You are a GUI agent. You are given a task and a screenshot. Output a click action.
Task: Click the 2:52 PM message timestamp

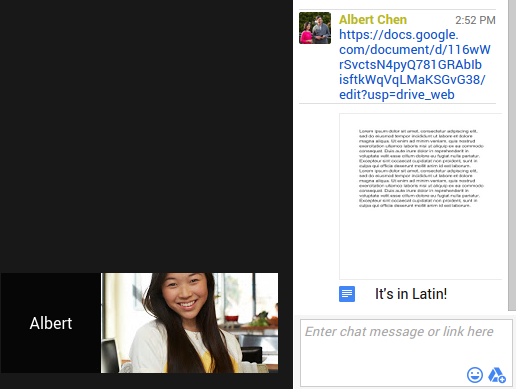pyautogui.click(x=475, y=20)
